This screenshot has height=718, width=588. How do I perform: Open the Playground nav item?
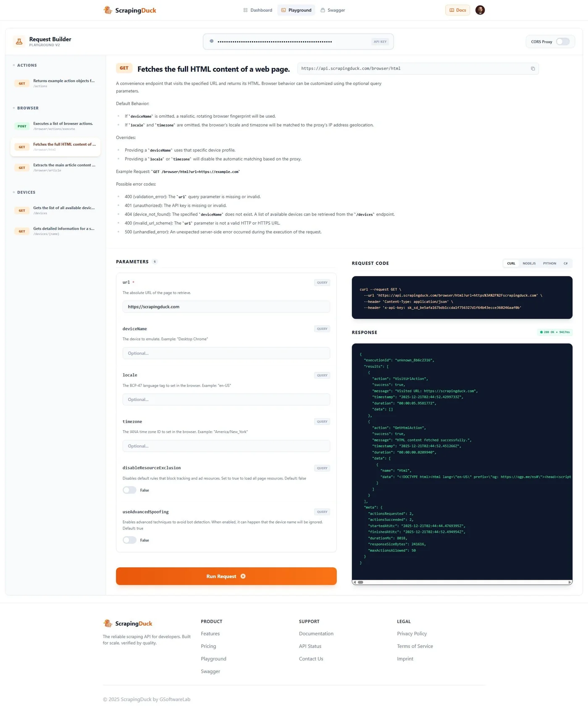coord(296,10)
